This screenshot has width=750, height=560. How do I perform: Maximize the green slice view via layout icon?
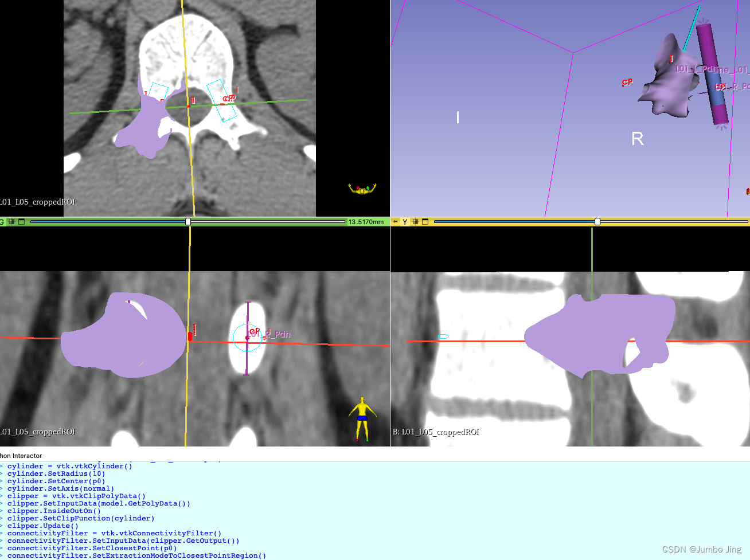click(x=22, y=222)
